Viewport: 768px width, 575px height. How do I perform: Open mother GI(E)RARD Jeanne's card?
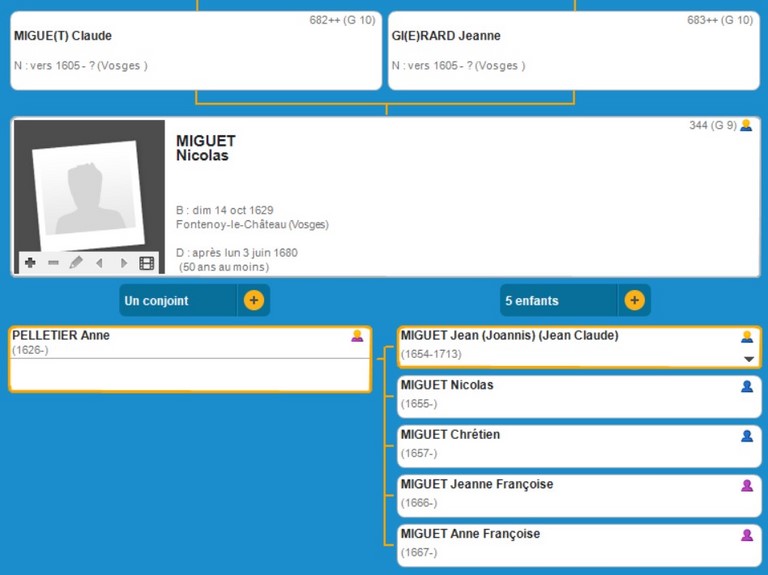pyautogui.click(x=574, y=50)
